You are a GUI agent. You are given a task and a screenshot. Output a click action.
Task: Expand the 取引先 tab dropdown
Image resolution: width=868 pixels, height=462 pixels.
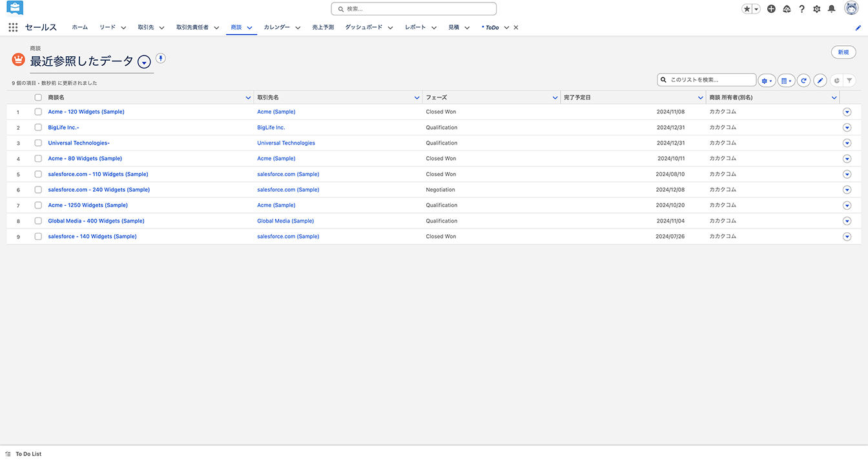tap(161, 28)
